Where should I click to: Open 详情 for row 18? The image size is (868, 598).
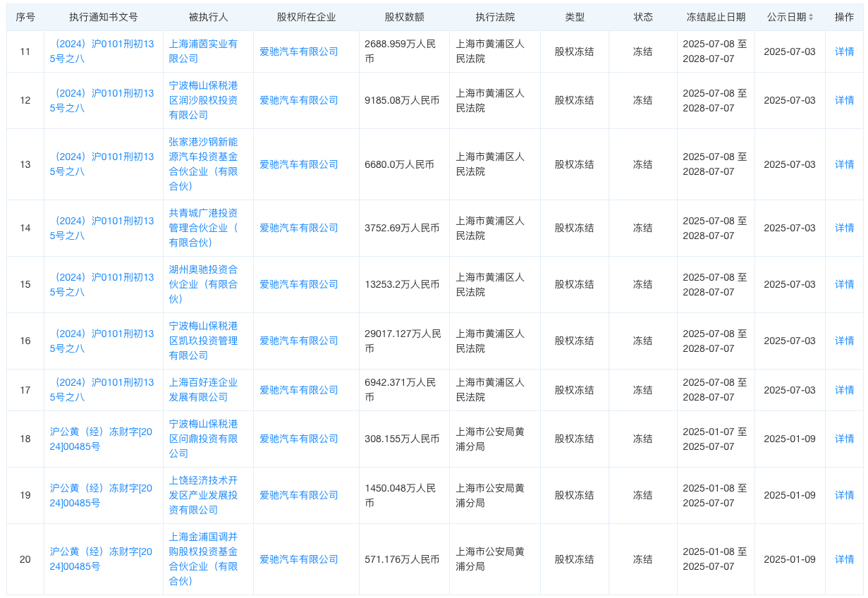844,439
